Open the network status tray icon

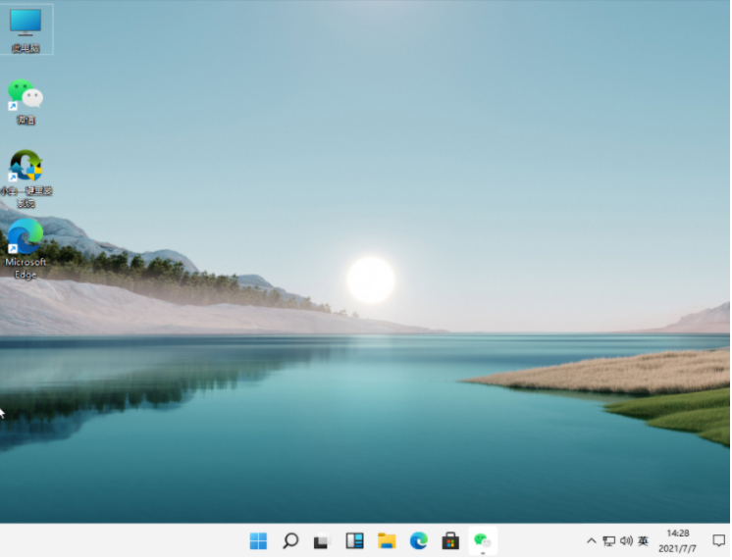point(608,540)
